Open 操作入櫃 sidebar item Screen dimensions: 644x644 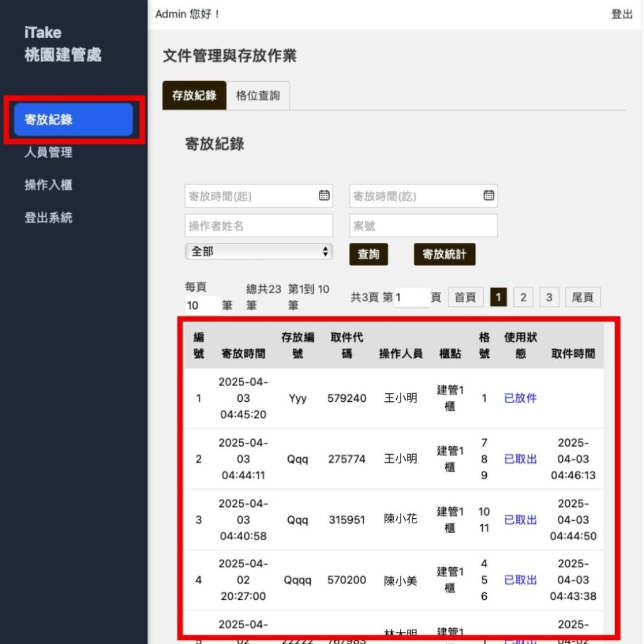coord(48,185)
